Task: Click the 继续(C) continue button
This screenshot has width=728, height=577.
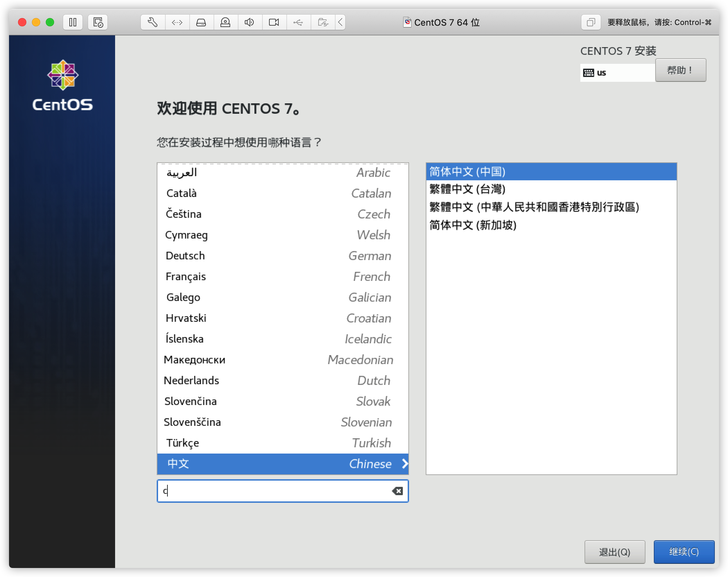Action: pyautogui.click(x=684, y=552)
